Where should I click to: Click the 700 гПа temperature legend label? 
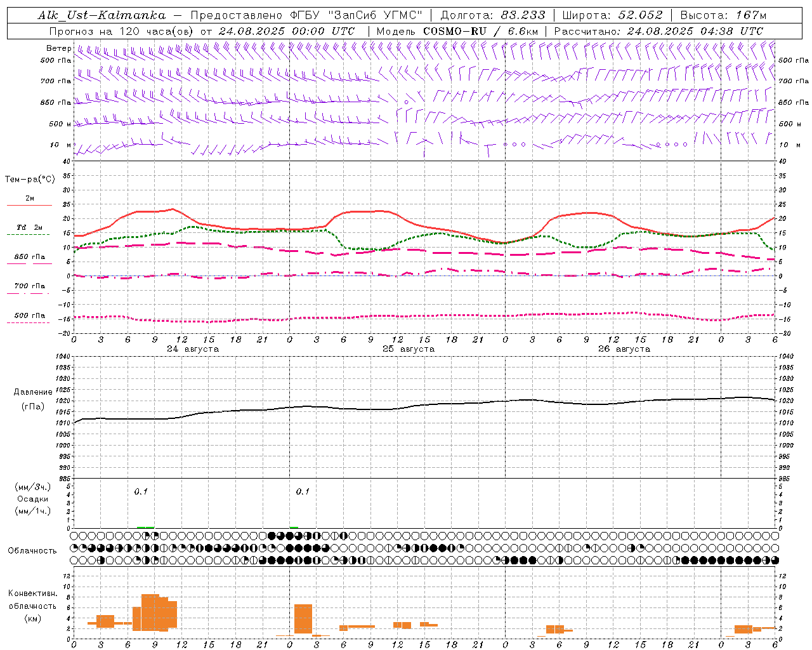[x=30, y=286]
